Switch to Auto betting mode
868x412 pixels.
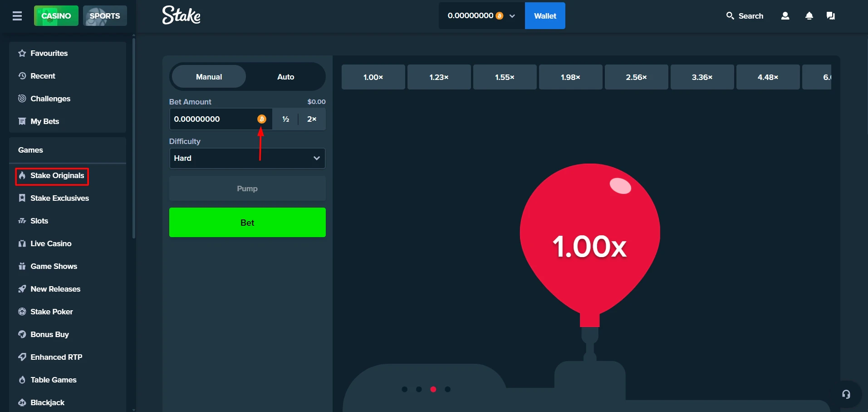[286, 77]
